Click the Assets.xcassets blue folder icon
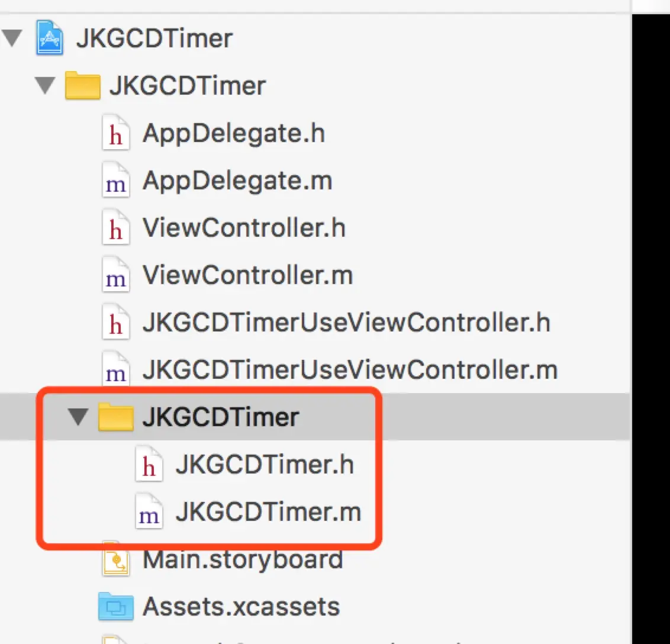The image size is (670, 644). 115,606
